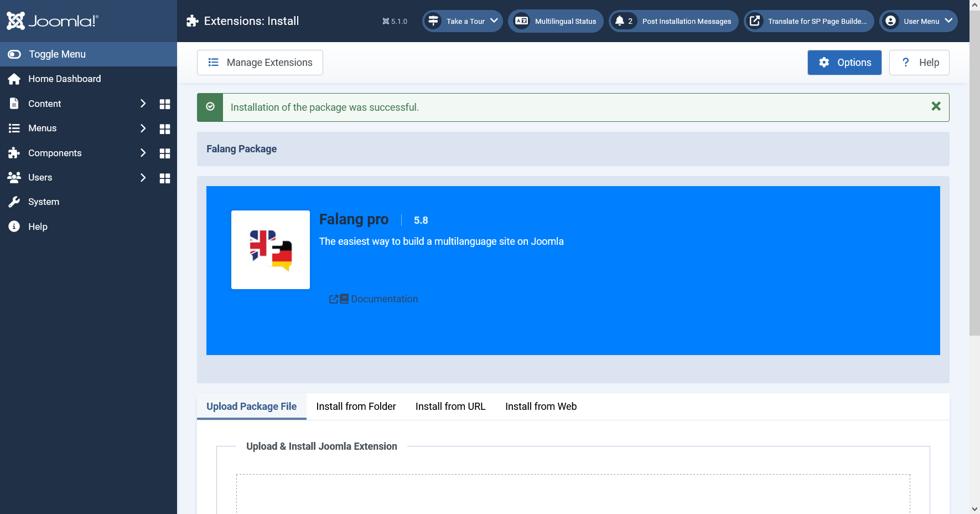Click the Joomla logo
The height and width of the screenshot is (514, 980).
click(x=52, y=20)
